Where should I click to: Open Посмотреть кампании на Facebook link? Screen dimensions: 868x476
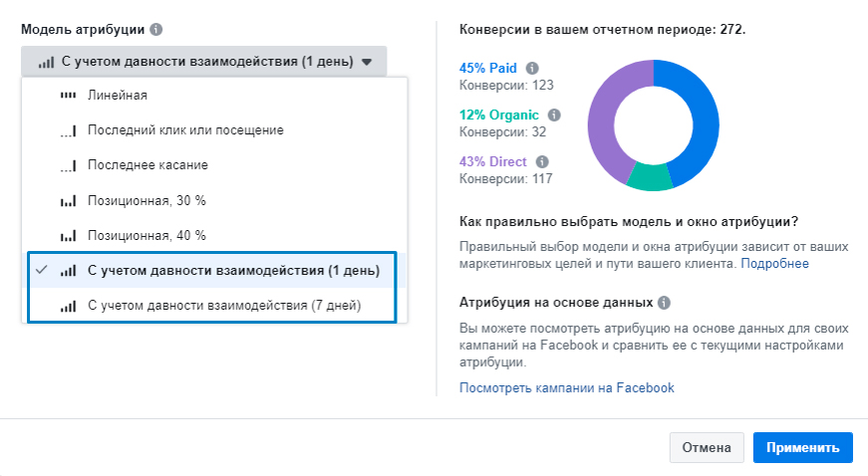pyautogui.click(x=566, y=388)
